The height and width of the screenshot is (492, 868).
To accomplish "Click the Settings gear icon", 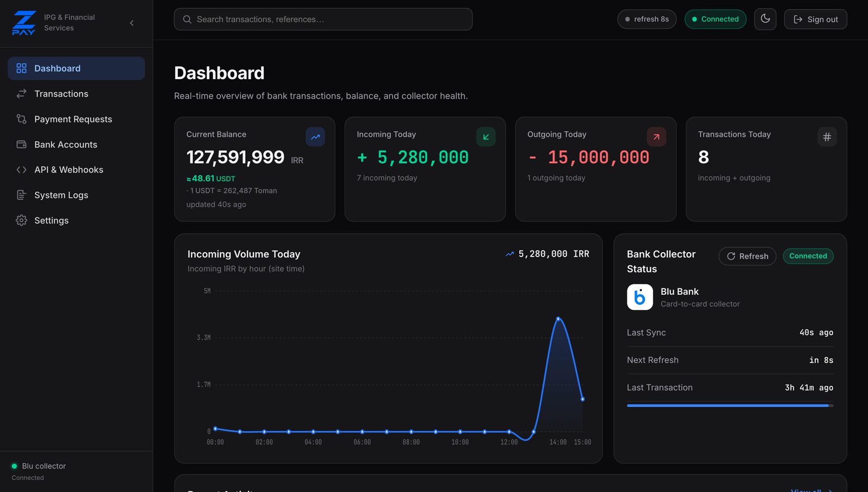I will coord(21,221).
